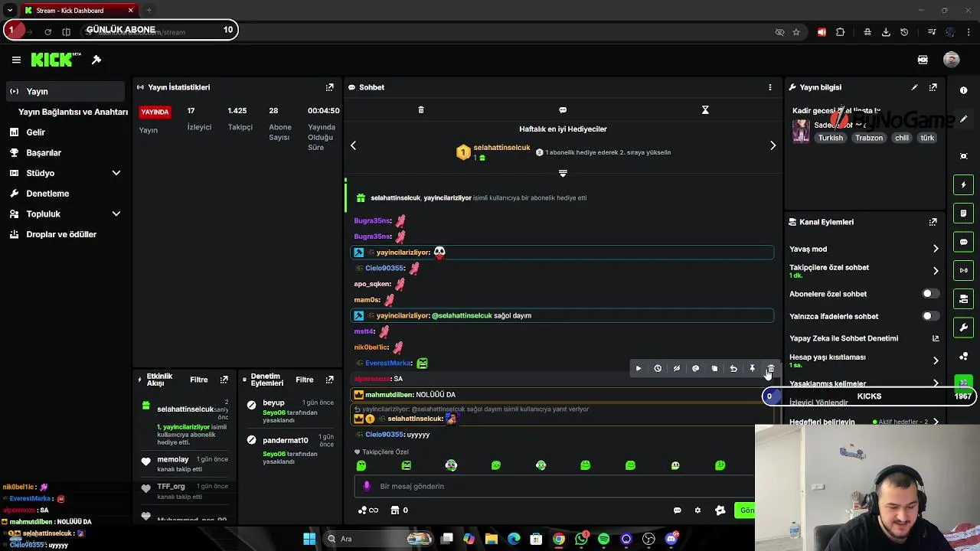Click the play icon in the message actions bar
Viewport: 980px width, 551px height.
click(639, 369)
